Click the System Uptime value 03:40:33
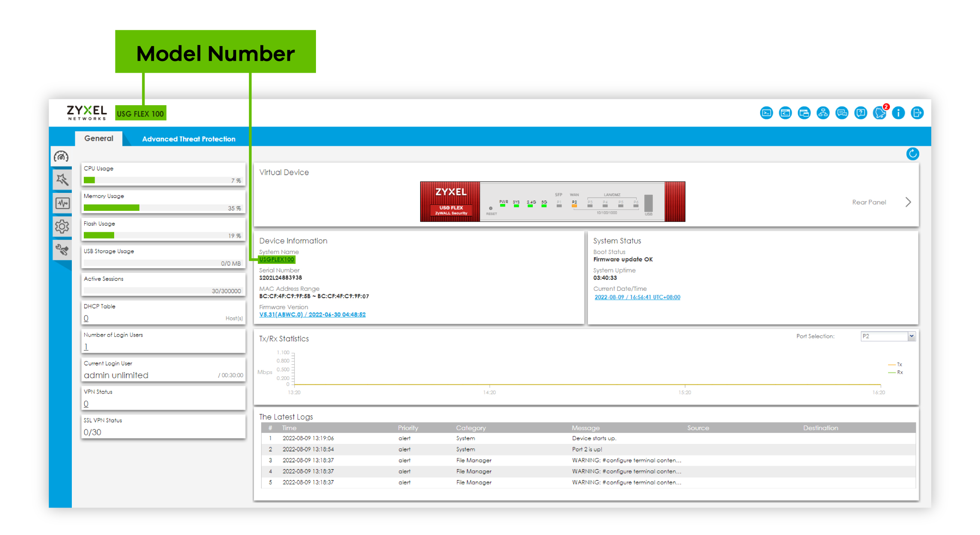 [x=605, y=278]
